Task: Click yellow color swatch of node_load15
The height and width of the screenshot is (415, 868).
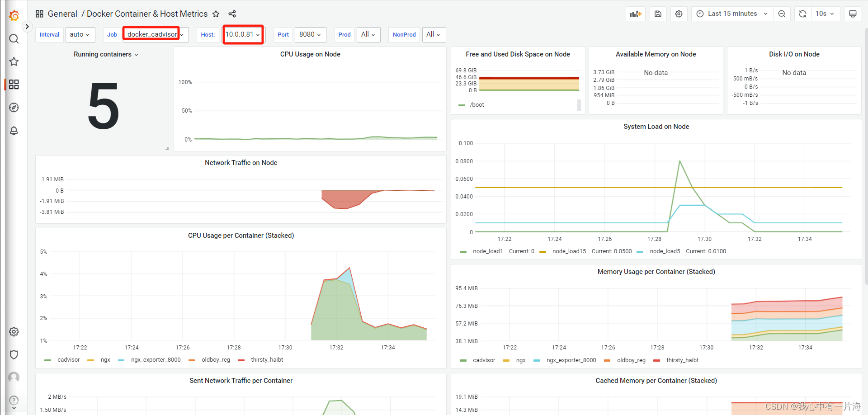Action: tap(543, 252)
